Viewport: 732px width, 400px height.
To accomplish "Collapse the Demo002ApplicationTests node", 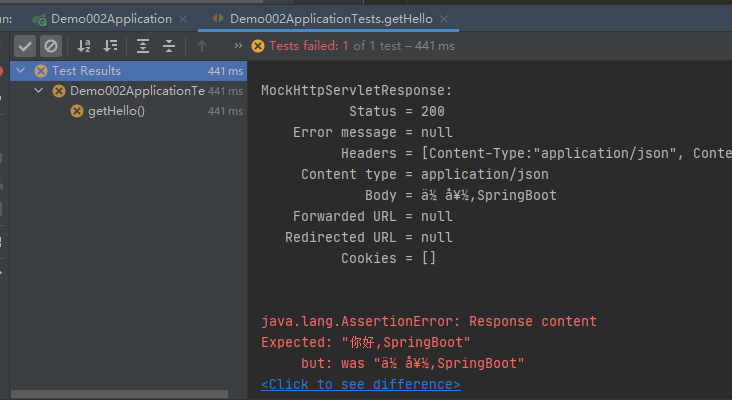I will pyautogui.click(x=39, y=91).
